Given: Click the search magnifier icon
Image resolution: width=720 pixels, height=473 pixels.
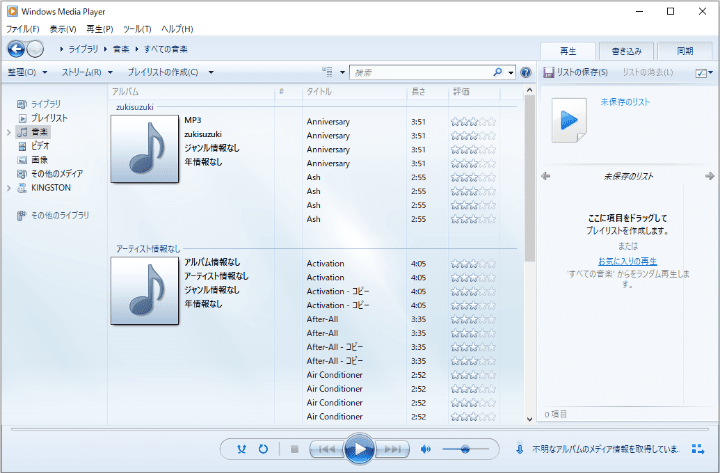Looking at the screenshot, I should click(497, 72).
